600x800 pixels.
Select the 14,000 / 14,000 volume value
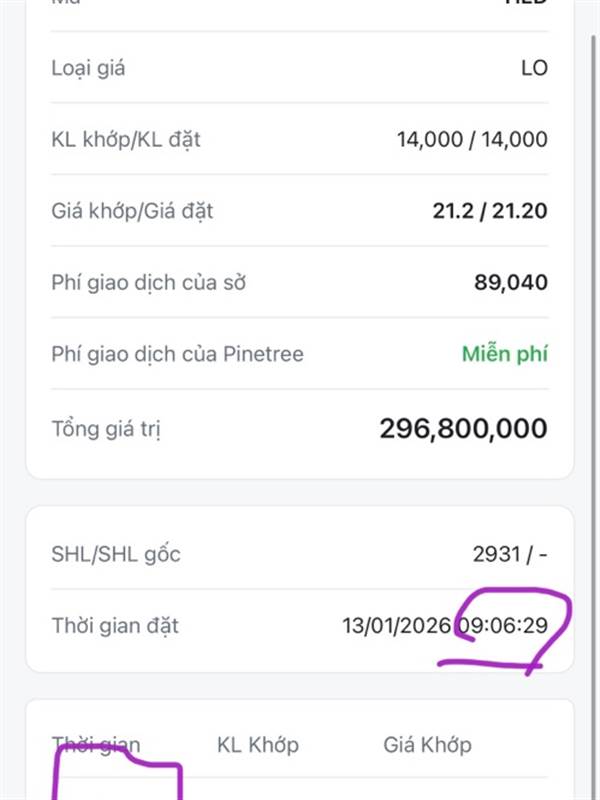tap(472, 139)
